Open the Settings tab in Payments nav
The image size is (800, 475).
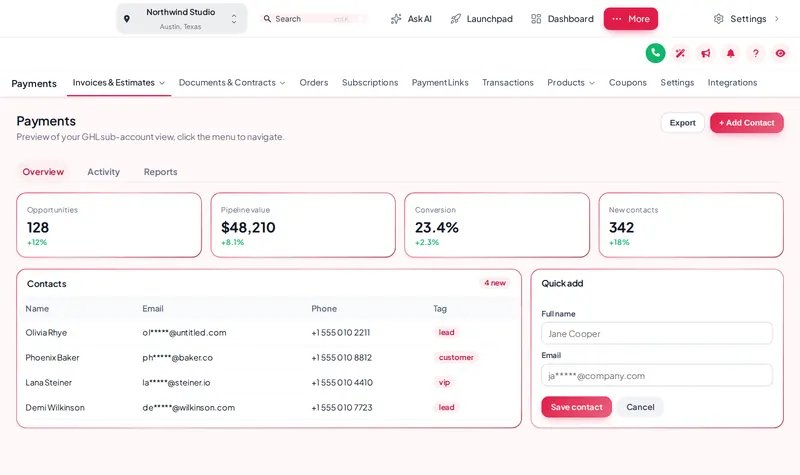click(x=677, y=83)
